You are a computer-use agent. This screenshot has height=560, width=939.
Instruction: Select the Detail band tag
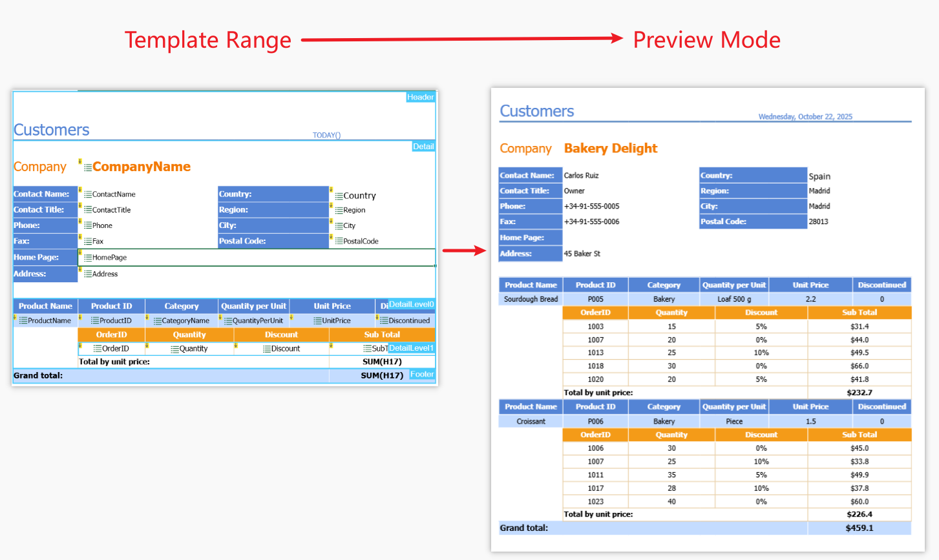pyautogui.click(x=423, y=147)
